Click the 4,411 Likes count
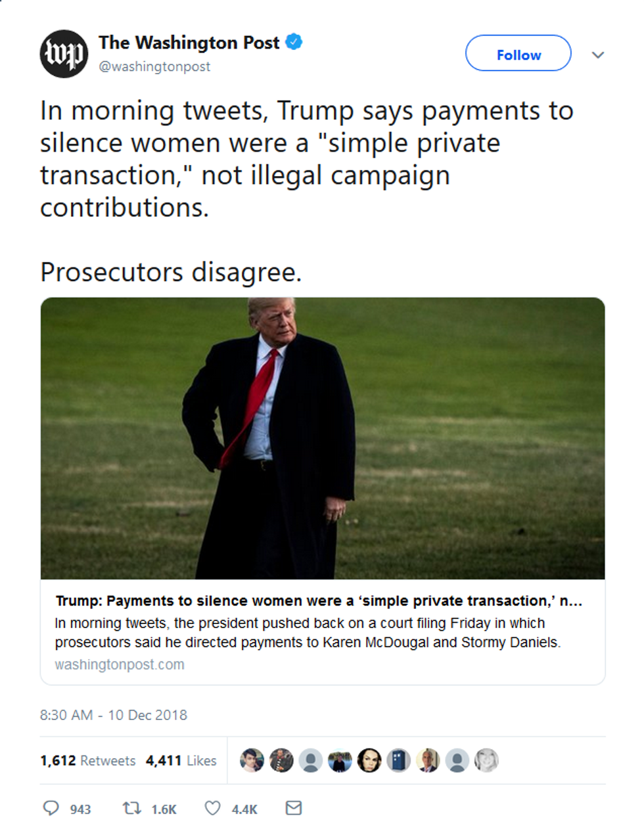The height and width of the screenshot is (833, 644). 181,760
